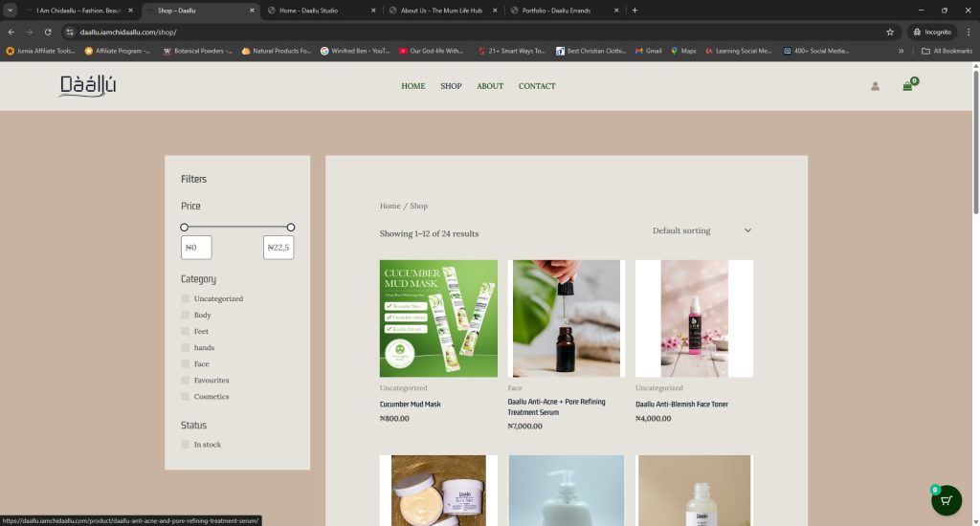Click the maximum price slider handle
This screenshot has height=526, width=980.
[x=291, y=228]
